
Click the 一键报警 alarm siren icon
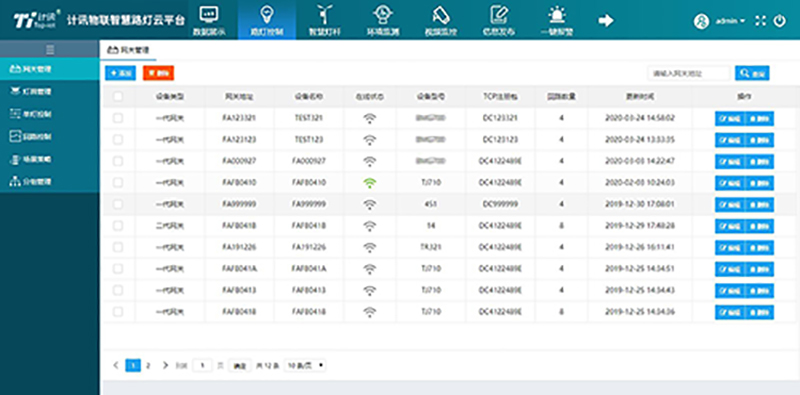[x=557, y=15]
